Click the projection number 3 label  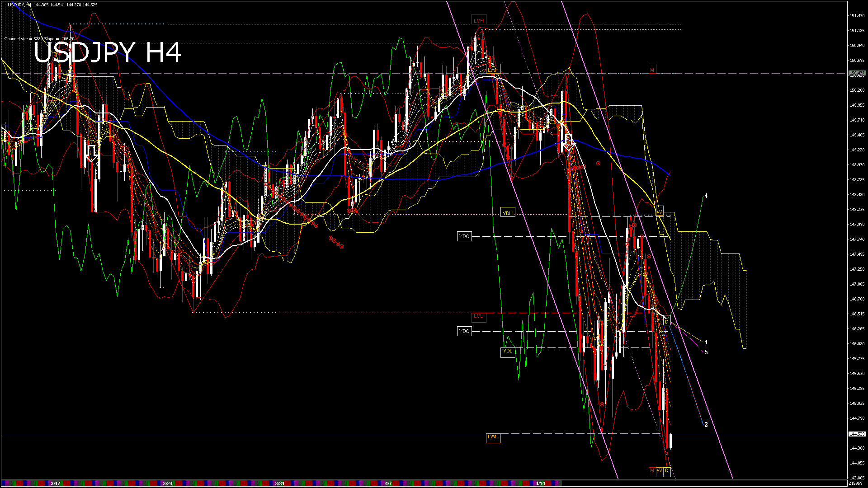[706, 425]
